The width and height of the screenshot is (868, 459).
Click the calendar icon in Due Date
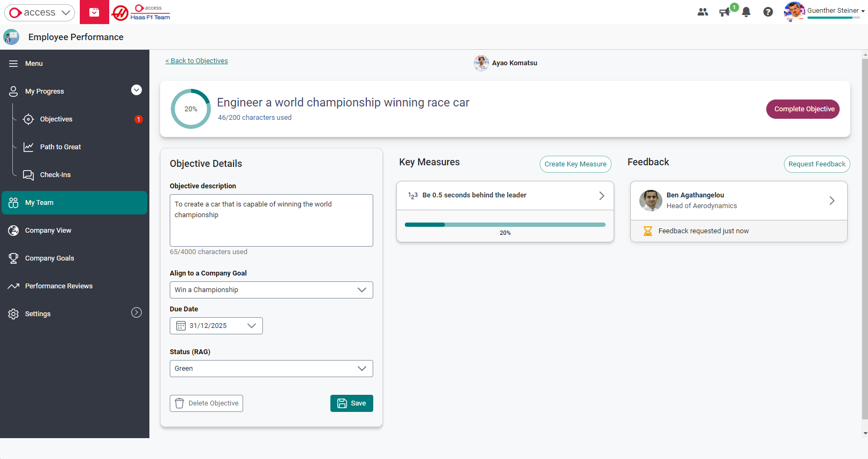point(181,326)
